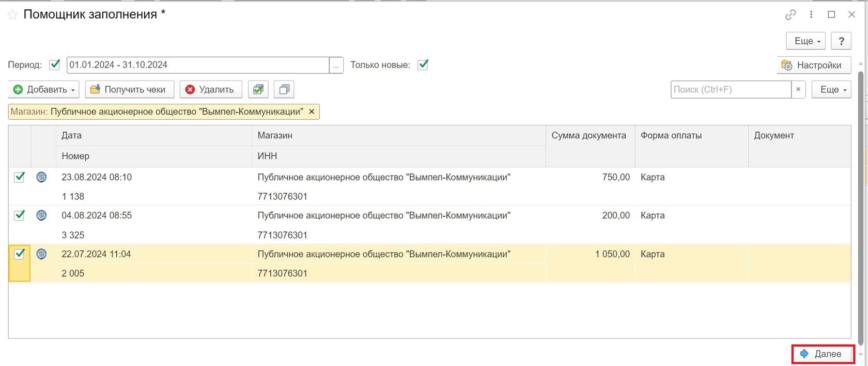Add window to favorites with star icon
Viewport: 868px width, 366px height.
12,15
